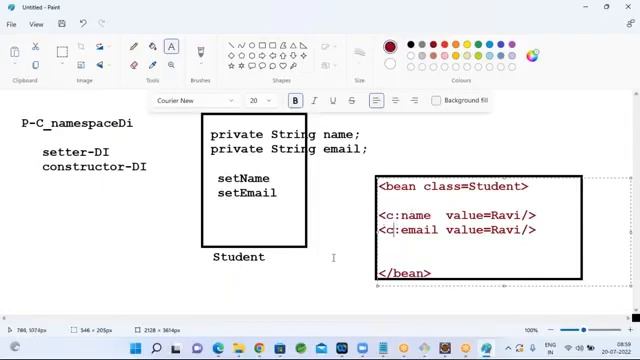Select the Fill bucket tool
The width and height of the screenshot is (640, 360).
[153, 47]
